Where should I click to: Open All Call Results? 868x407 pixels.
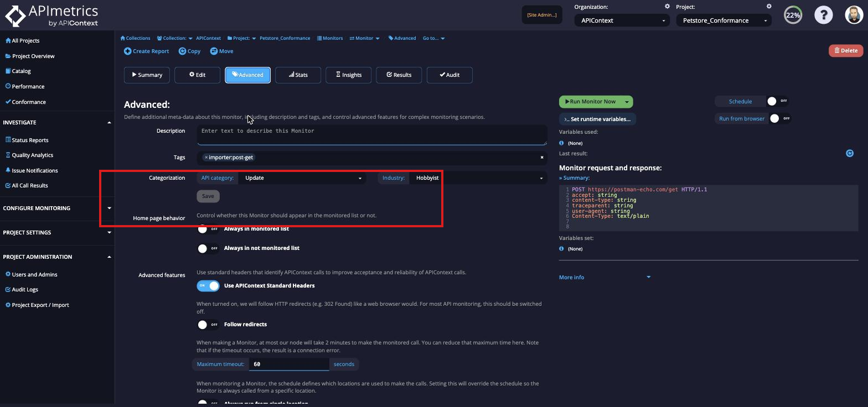pyautogui.click(x=27, y=185)
